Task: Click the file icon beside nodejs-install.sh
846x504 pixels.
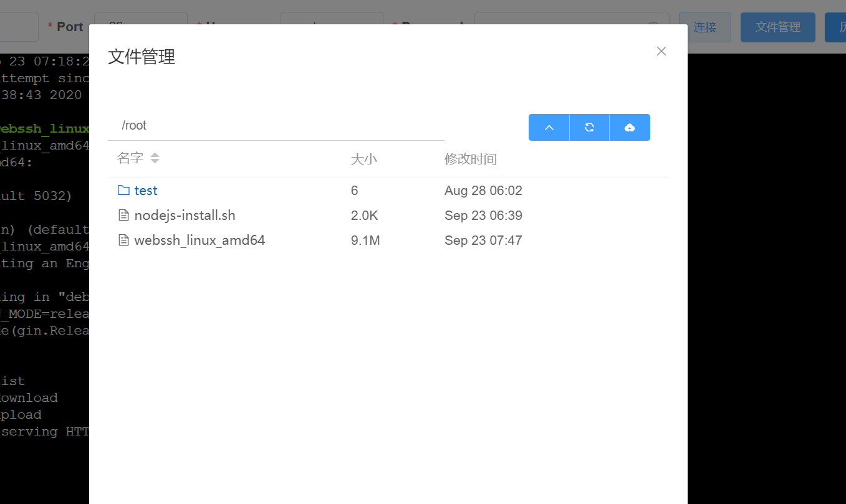Action: click(123, 215)
